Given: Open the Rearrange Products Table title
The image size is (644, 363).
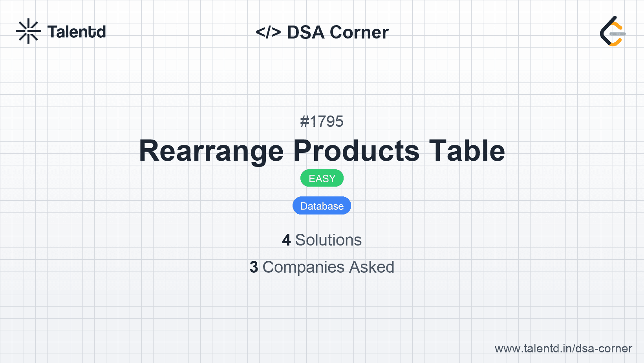Looking at the screenshot, I should click(322, 151).
